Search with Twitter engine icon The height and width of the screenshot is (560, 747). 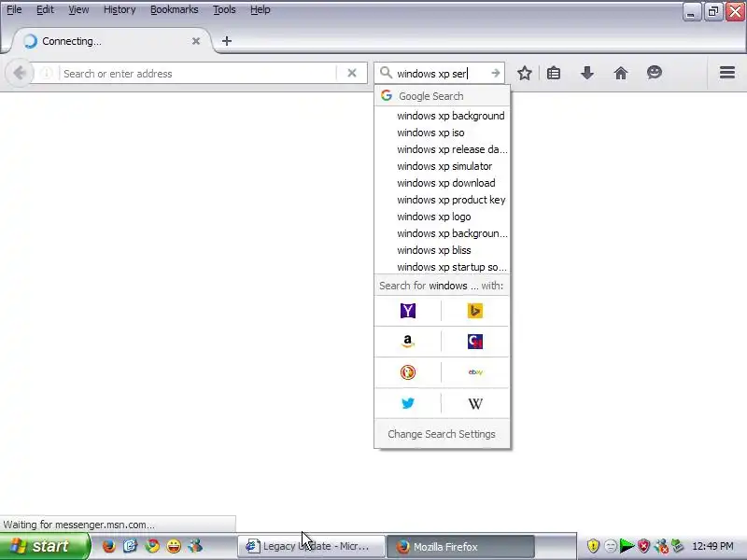click(408, 403)
